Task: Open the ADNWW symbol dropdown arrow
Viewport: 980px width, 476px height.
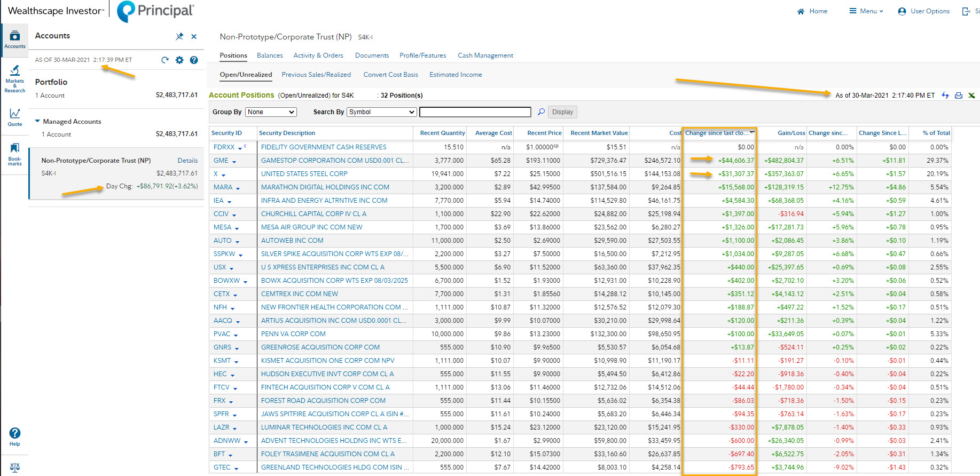Action: click(x=246, y=441)
